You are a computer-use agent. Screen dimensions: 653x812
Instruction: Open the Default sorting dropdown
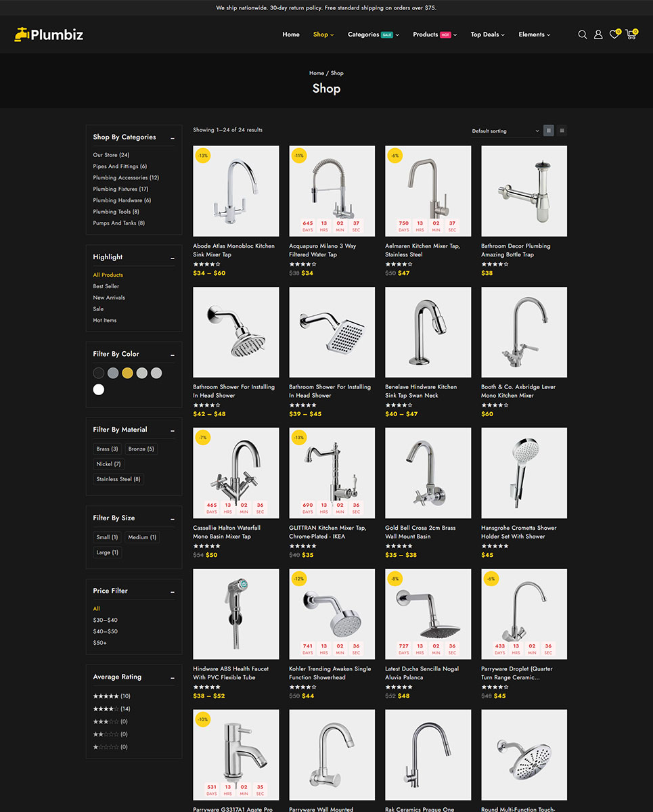coord(505,131)
